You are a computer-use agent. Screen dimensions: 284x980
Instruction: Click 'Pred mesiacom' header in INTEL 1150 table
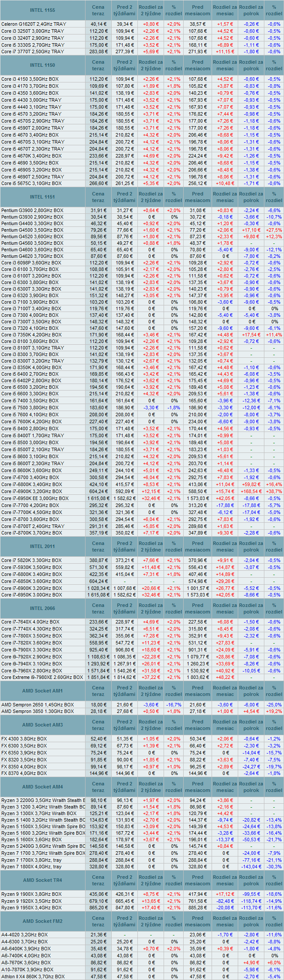tap(198, 65)
